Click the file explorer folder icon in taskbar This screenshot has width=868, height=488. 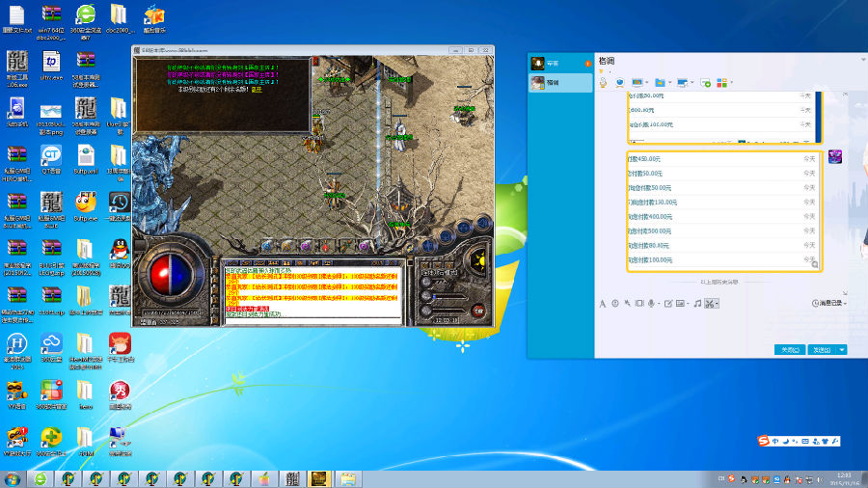pos(347,478)
